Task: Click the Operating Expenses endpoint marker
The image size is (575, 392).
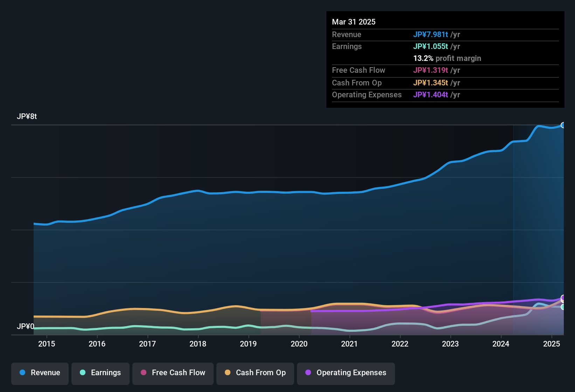Action: 563,297
